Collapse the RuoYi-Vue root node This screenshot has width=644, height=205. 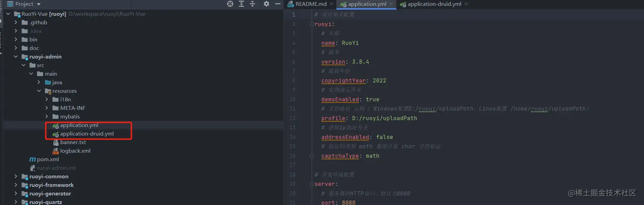click(8, 14)
